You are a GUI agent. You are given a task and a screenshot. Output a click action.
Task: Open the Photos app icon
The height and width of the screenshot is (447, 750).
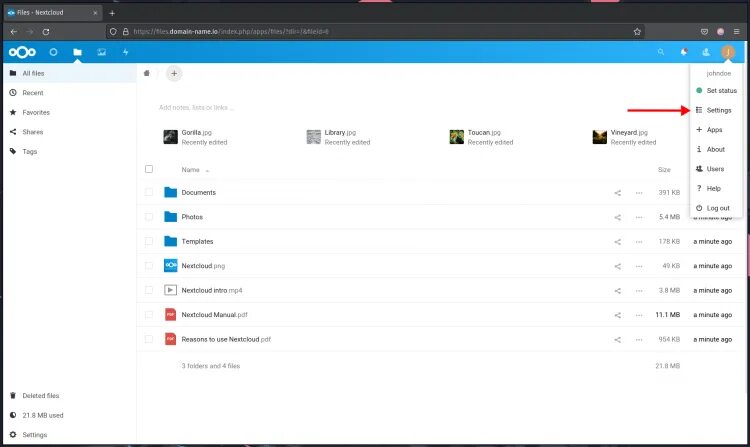pos(101,52)
